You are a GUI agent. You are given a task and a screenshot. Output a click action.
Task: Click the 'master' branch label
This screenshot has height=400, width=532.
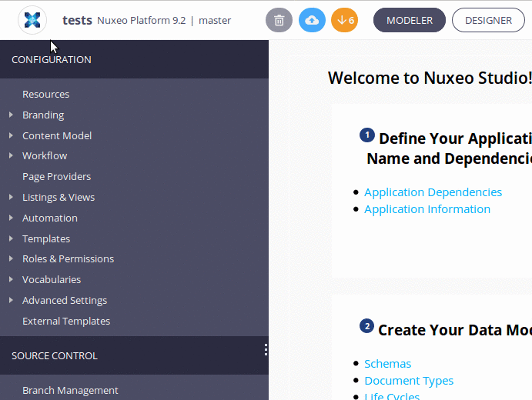(215, 20)
